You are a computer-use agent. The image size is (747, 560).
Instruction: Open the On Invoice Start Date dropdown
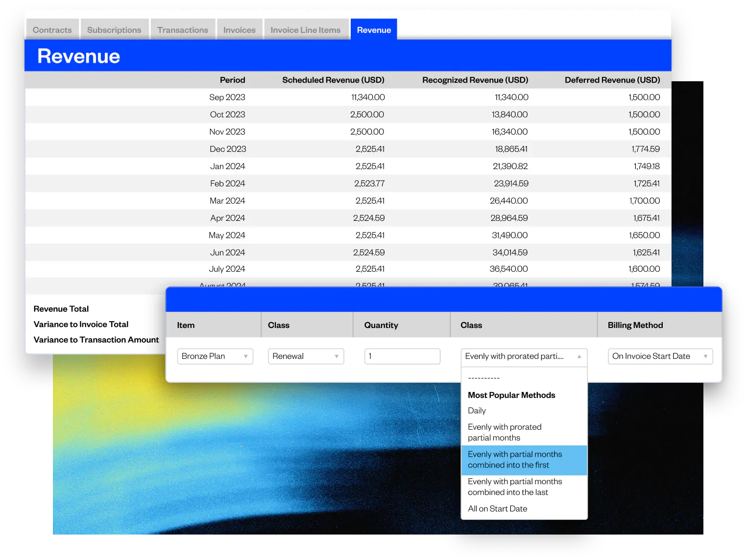660,356
